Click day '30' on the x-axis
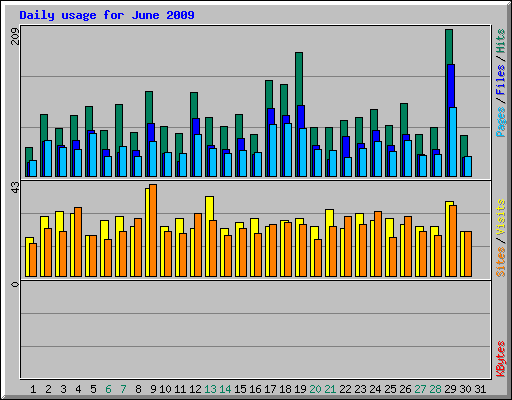 pos(465,389)
